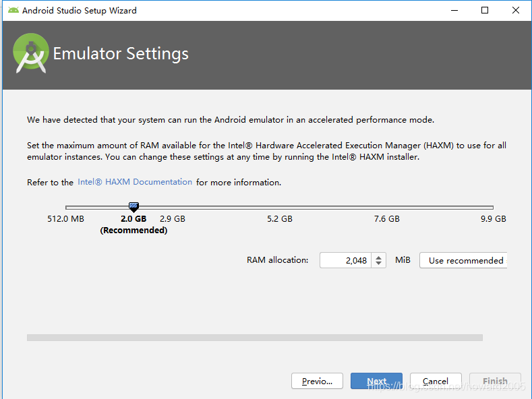
Task: Click the RAM slider thumb at 2.0 GB
Action: [134, 207]
